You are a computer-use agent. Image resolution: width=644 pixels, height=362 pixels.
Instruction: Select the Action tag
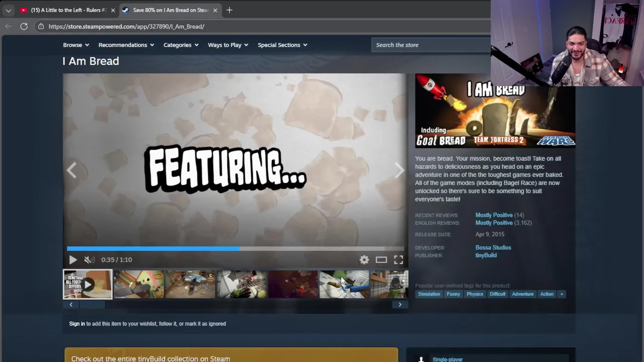(x=547, y=294)
